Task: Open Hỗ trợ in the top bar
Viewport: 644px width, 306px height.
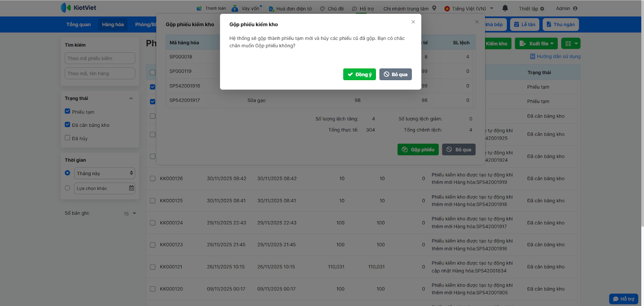Action: pyautogui.click(x=363, y=8)
